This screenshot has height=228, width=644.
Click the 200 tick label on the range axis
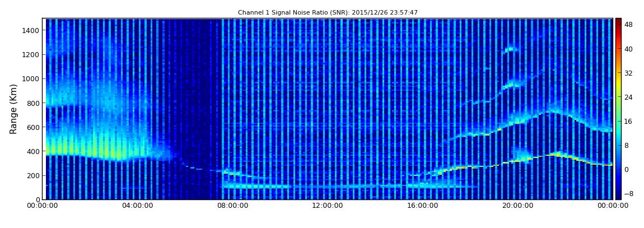click(x=33, y=176)
